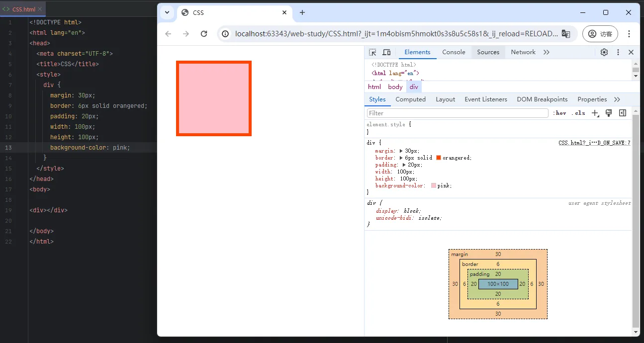Image resolution: width=644 pixels, height=343 pixels.
Task: Click the new style rule plus icon
Action: (x=595, y=113)
